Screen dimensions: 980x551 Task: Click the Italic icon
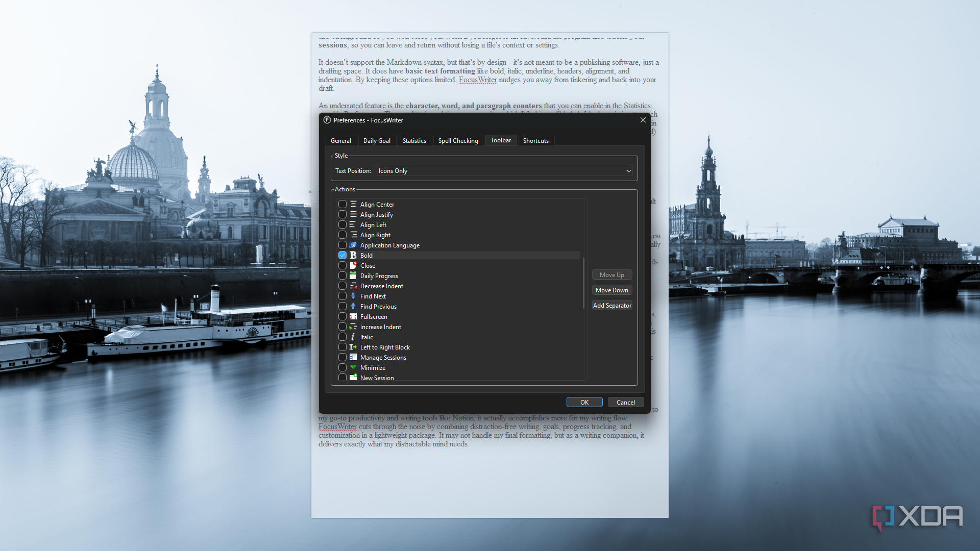[x=353, y=337]
